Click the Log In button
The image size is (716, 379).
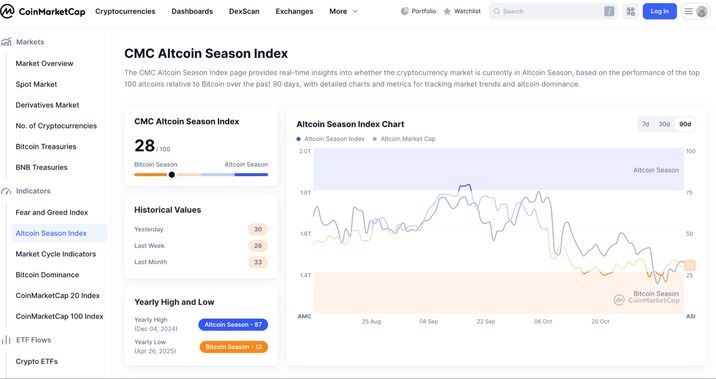[x=659, y=11]
